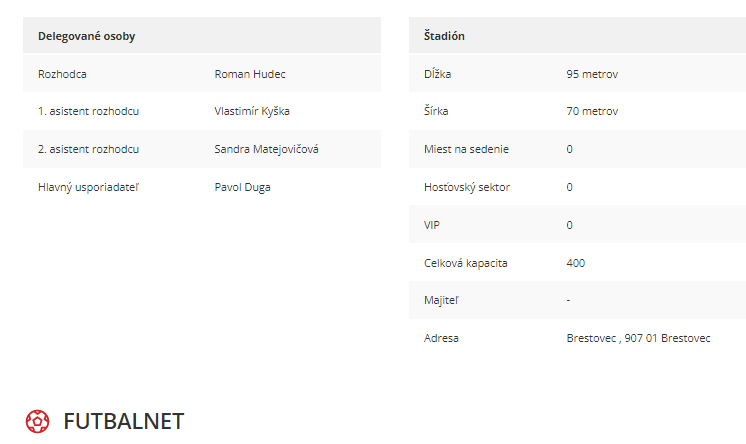746x444 pixels.
Task: Click the Dĺžka value 95 metrov
Action: click(592, 74)
